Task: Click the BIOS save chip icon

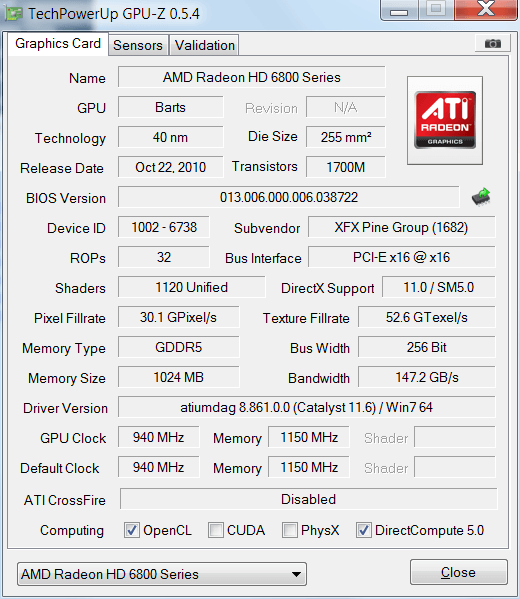Action: (481, 197)
